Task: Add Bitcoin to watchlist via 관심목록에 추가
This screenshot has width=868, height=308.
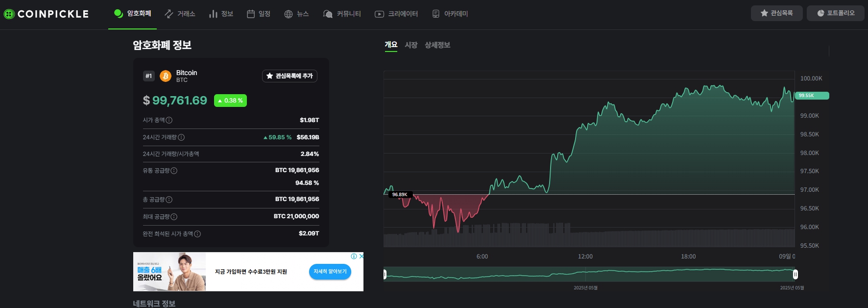Action: (x=289, y=76)
